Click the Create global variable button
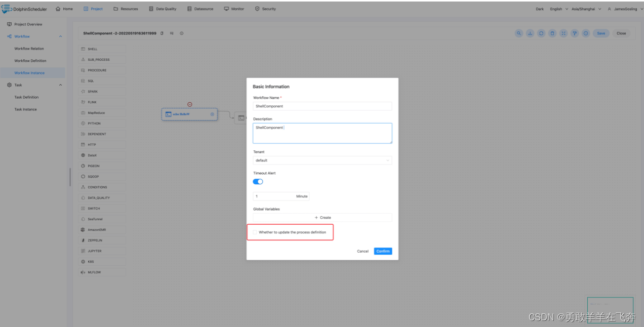This screenshot has width=644, height=327. tap(322, 218)
